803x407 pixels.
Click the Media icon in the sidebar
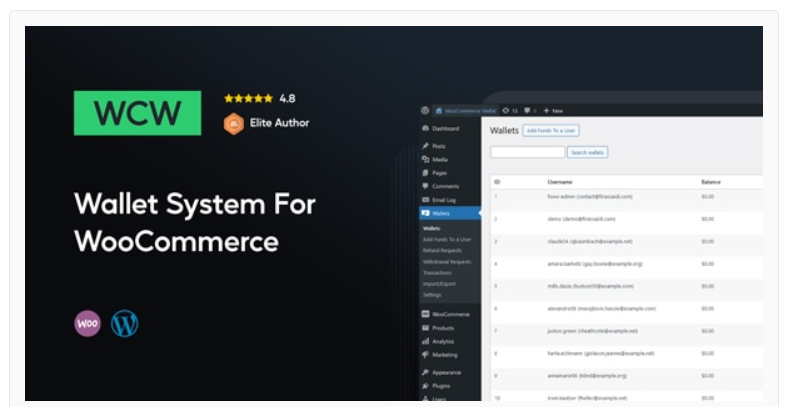(425, 159)
